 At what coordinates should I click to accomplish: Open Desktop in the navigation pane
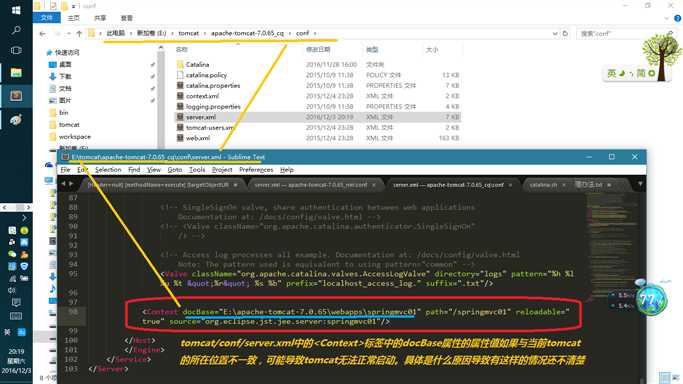click(65, 64)
